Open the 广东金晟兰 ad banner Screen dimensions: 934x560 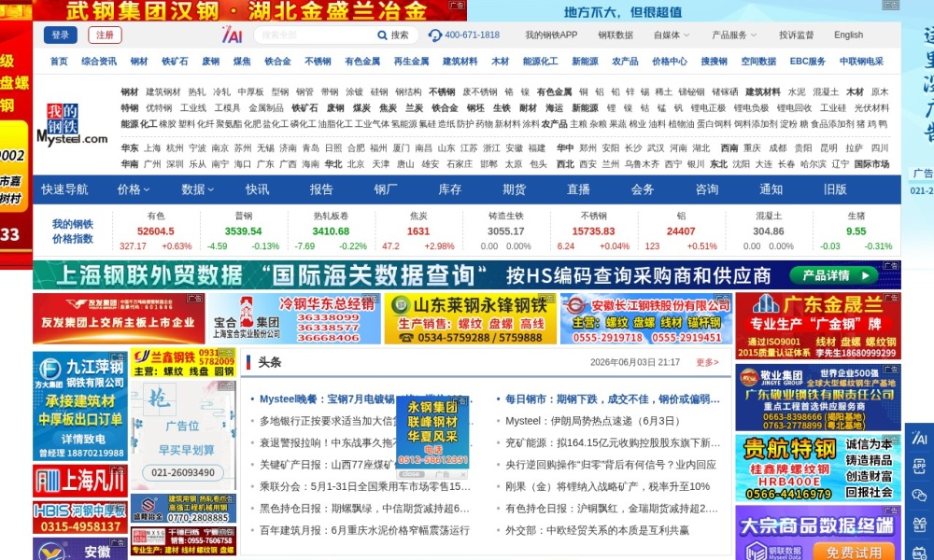(x=818, y=326)
